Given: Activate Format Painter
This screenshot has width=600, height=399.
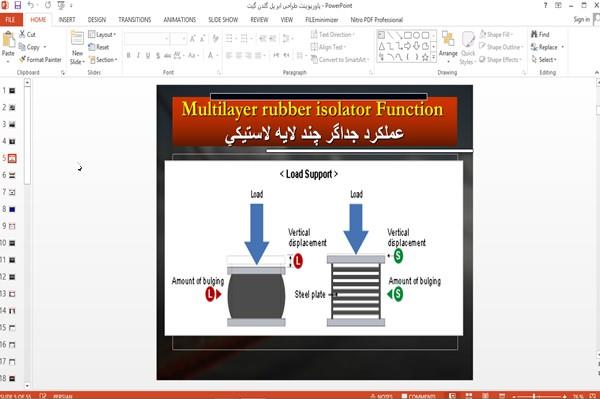Looking at the screenshot, I should point(40,60).
